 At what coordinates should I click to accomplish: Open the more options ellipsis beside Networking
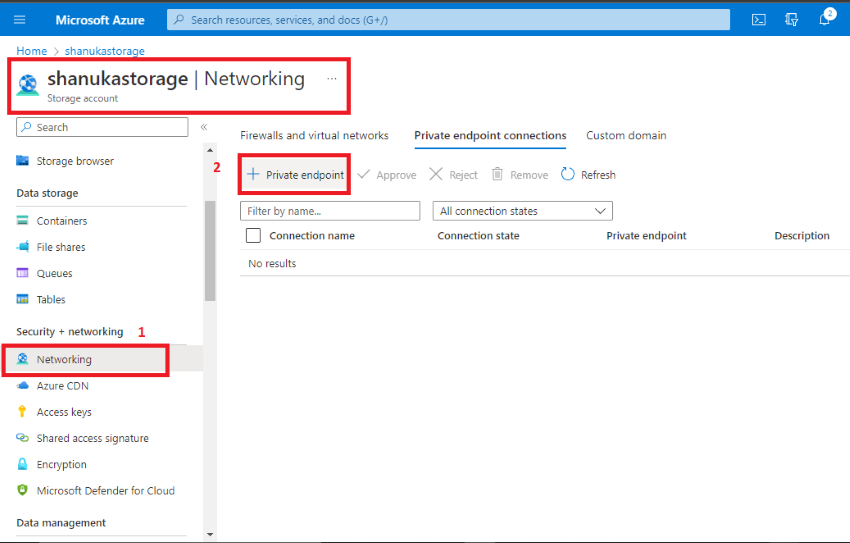pyautogui.click(x=332, y=79)
